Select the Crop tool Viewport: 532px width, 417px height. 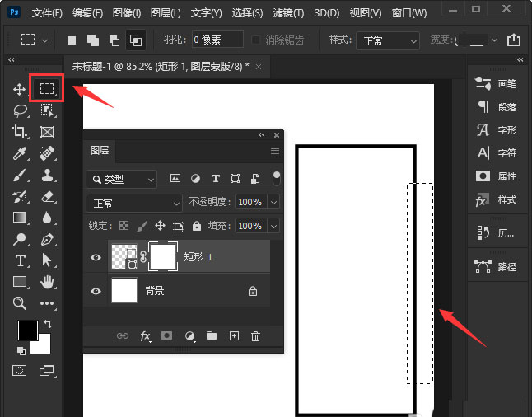19,132
